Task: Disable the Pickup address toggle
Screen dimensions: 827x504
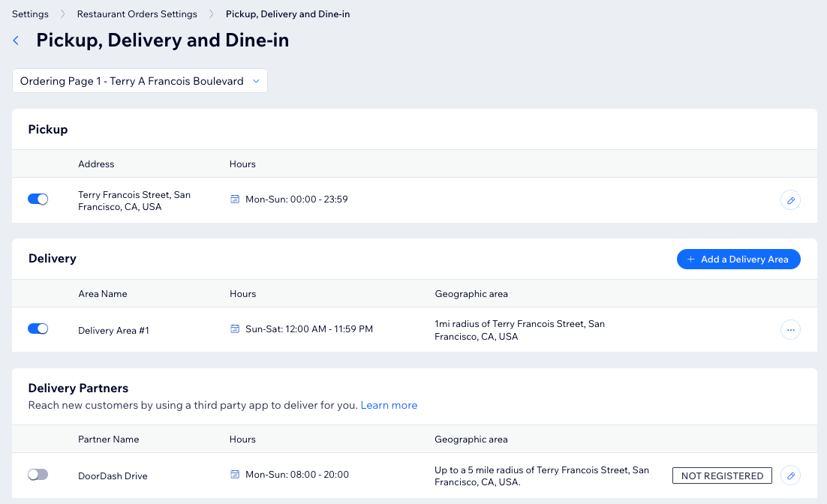Action: pos(38,199)
